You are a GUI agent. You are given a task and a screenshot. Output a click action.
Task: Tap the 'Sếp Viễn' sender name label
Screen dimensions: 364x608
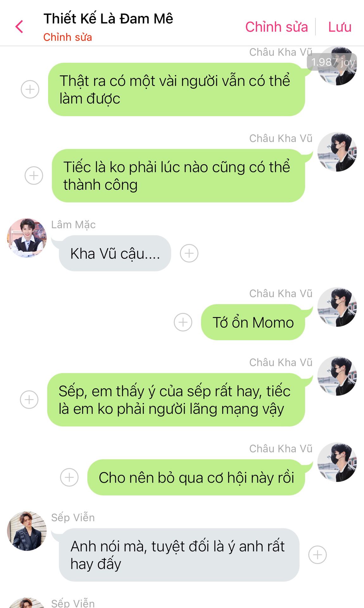coord(73,517)
